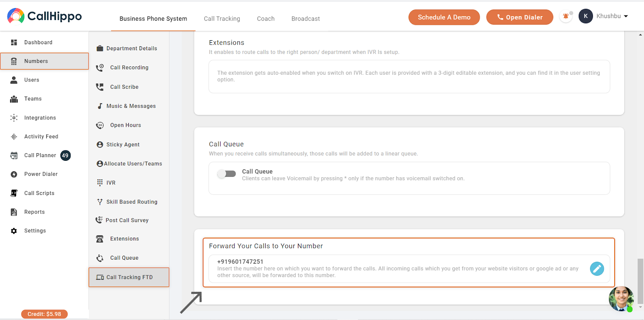Click the pencil icon to edit forward number
The height and width of the screenshot is (320, 644).
[597, 269]
